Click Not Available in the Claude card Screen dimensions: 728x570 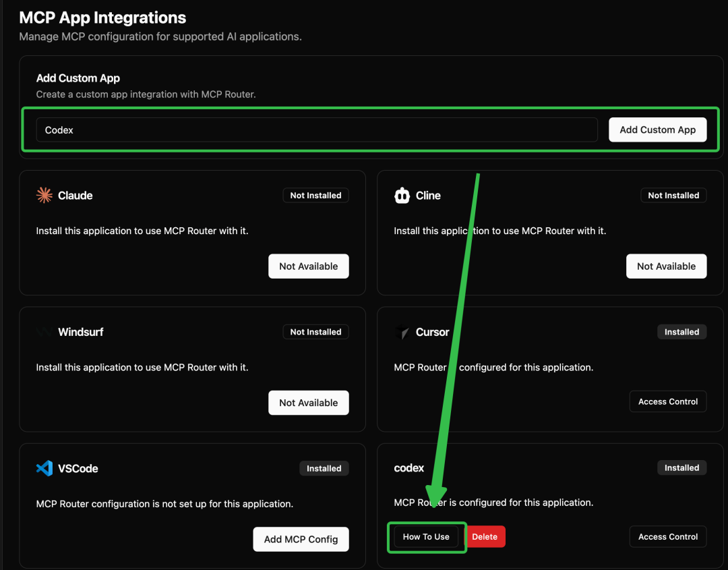click(308, 266)
